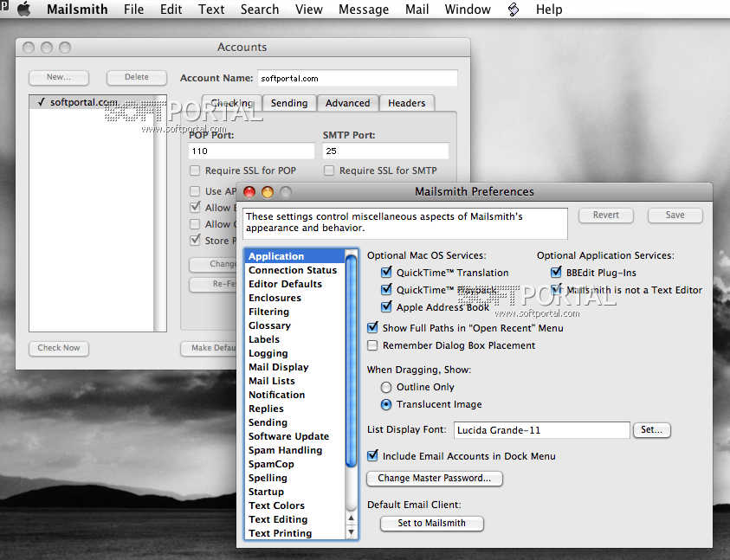Select SpamCop category

click(295, 464)
